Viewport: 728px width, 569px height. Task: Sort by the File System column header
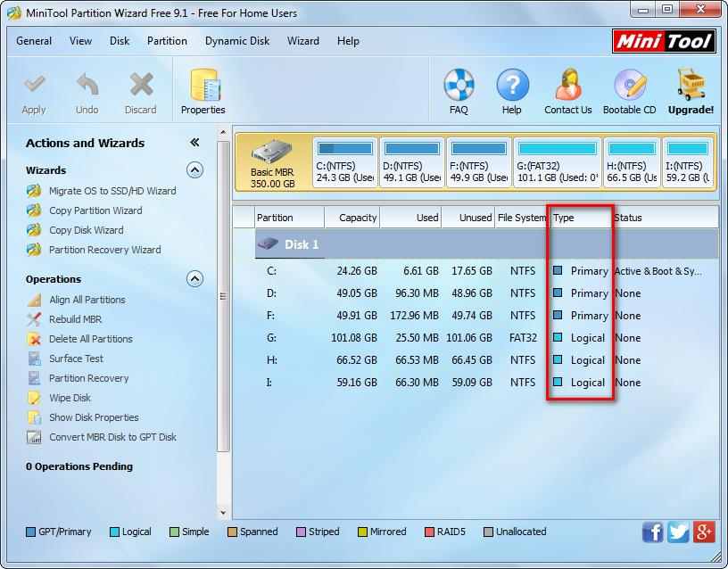tap(522, 218)
